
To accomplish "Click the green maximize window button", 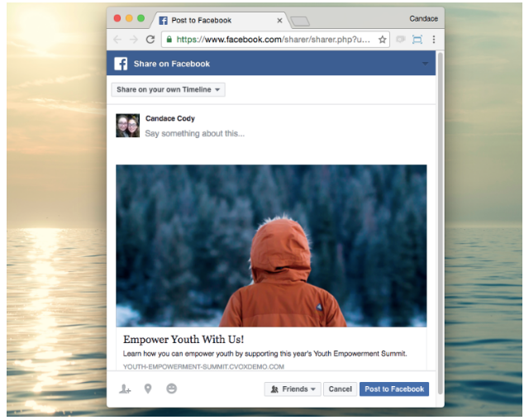I will point(141,18).
